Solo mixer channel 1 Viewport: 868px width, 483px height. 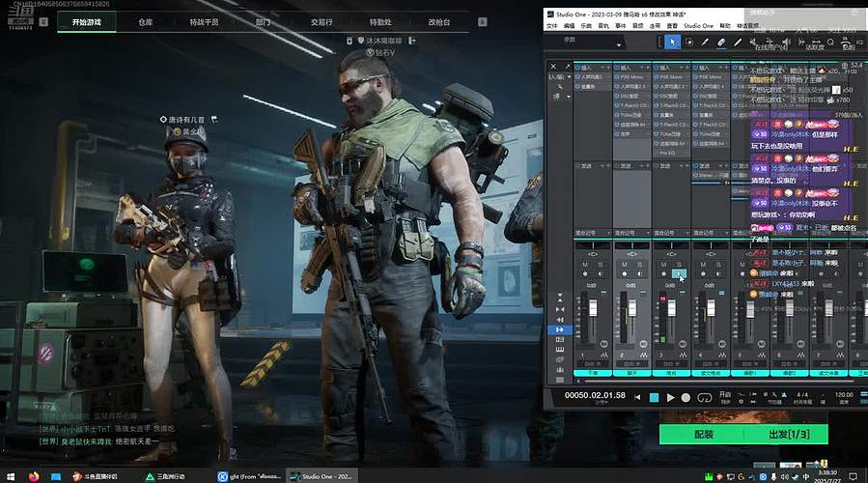pos(601,265)
